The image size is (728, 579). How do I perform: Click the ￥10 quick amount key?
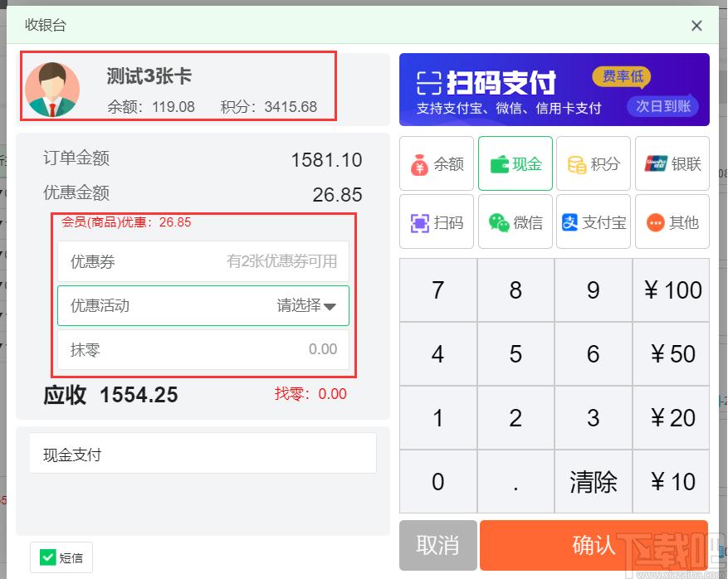[x=672, y=482]
